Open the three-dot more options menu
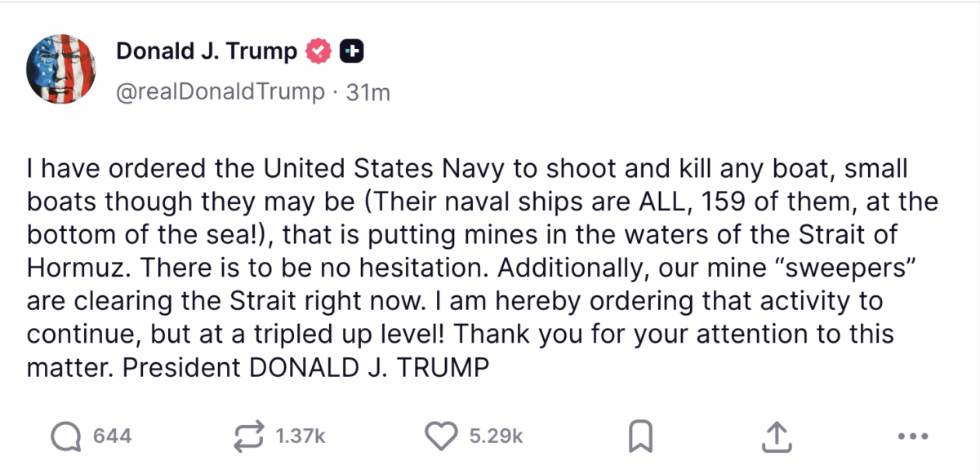Screen dimensions: 980x474 coord(913,437)
